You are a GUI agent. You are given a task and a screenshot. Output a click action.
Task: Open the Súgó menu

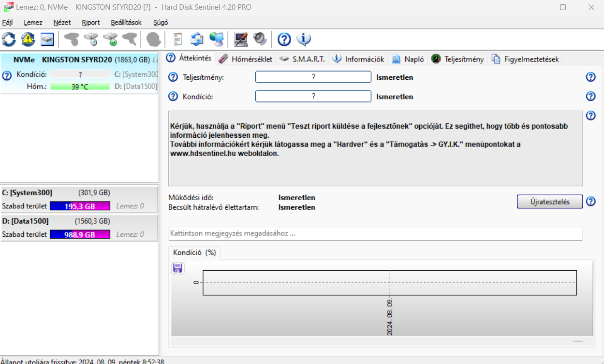(x=161, y=23)
